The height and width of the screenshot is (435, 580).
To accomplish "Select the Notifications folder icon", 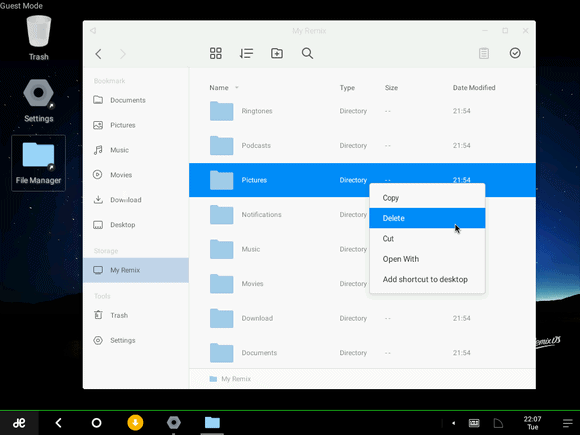I will coord(221,215).
